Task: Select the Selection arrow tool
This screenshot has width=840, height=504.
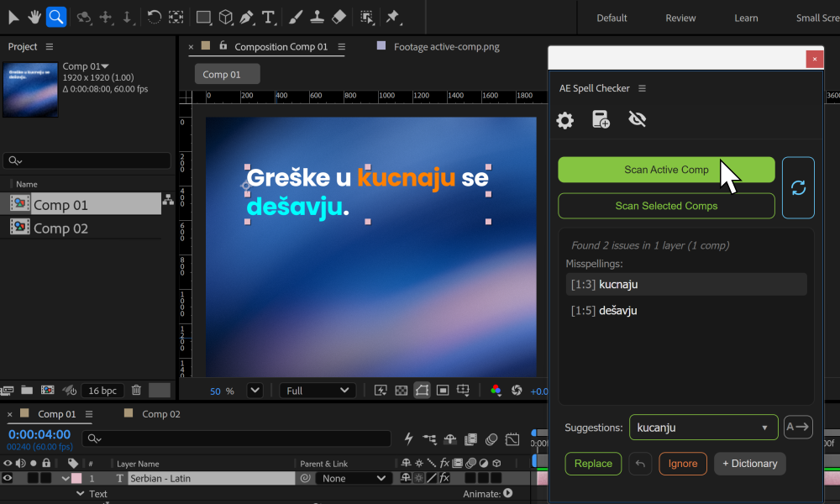Action: click(13, 17)
